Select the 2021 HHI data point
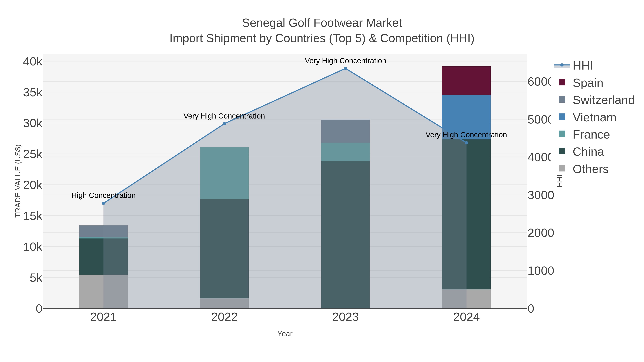The height and width of the screenshot is (362, 644). click(104, 203)
